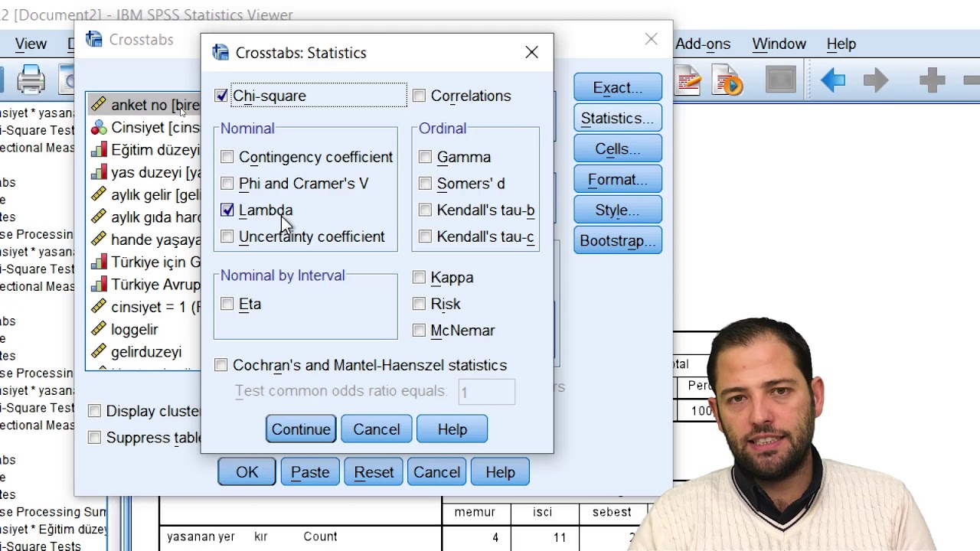Click the Cells... button
The width and height of the screenshot is (980, 551).
point(618,148)
